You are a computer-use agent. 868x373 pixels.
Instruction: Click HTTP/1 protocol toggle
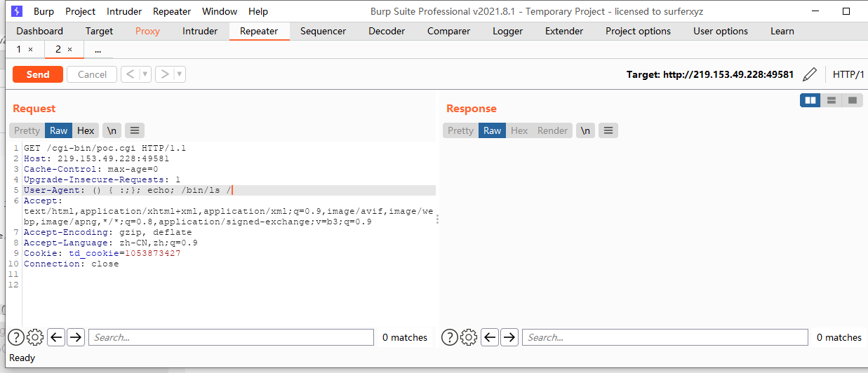click(x=848, y=74)
